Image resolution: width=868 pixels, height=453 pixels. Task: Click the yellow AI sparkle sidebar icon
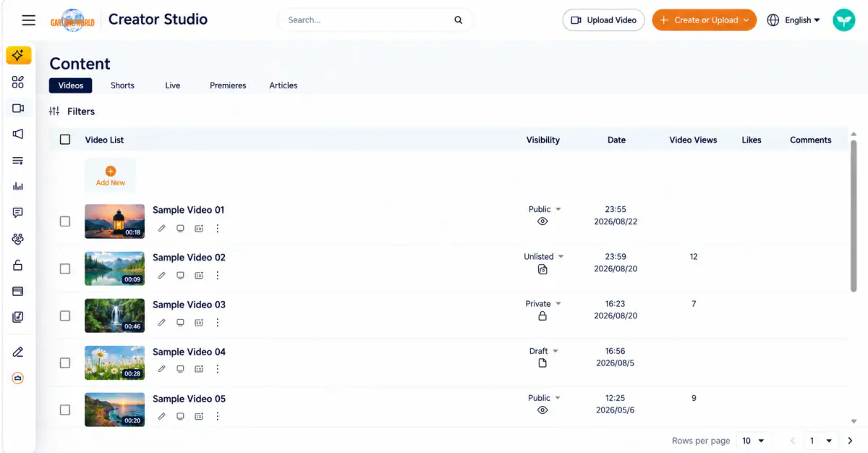18,55
